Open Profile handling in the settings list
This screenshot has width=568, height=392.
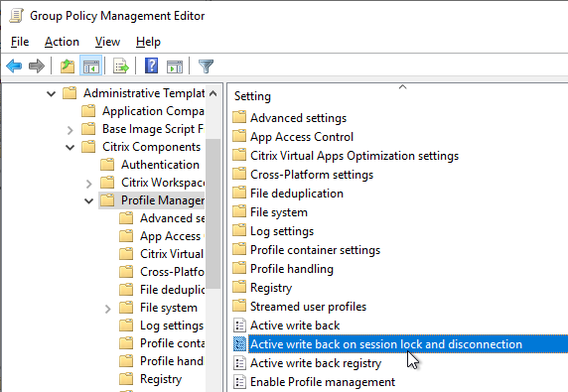pyautogui.click(x=292, y=269)
